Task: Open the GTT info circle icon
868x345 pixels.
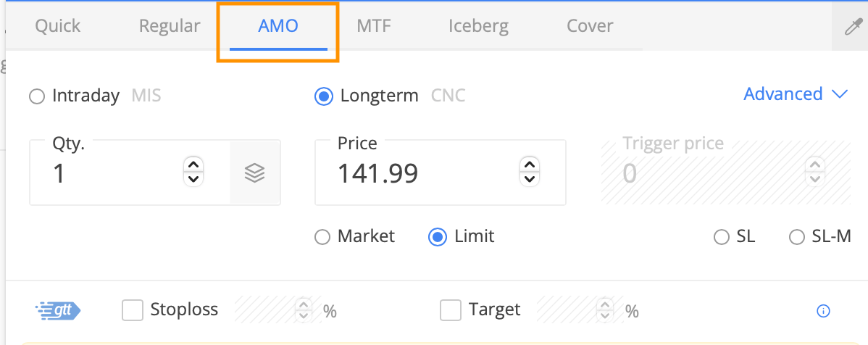Action: click(823, 311)
